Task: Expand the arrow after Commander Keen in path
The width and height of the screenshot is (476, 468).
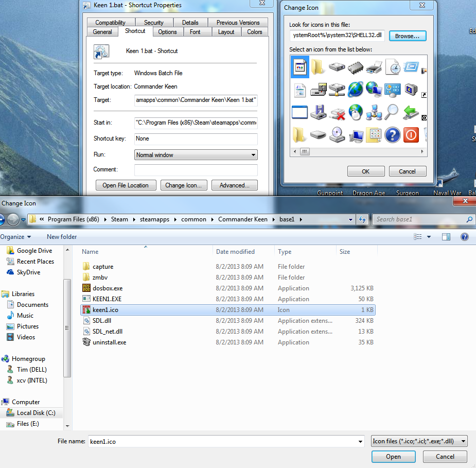Action: pos(274,219)
